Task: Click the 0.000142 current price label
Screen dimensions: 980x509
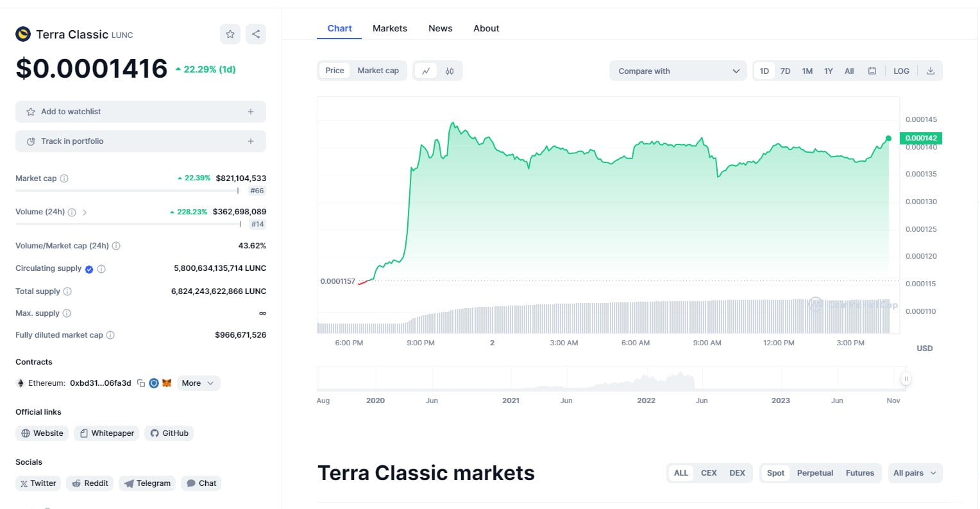Action: [921, 138]
